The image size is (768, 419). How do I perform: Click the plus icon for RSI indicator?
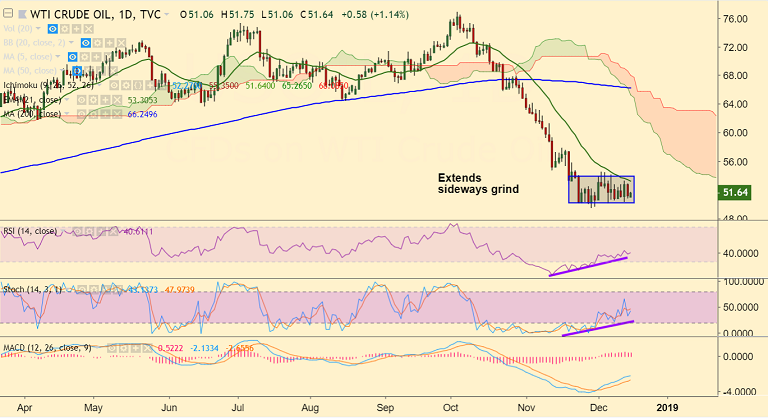pos(101,231)
